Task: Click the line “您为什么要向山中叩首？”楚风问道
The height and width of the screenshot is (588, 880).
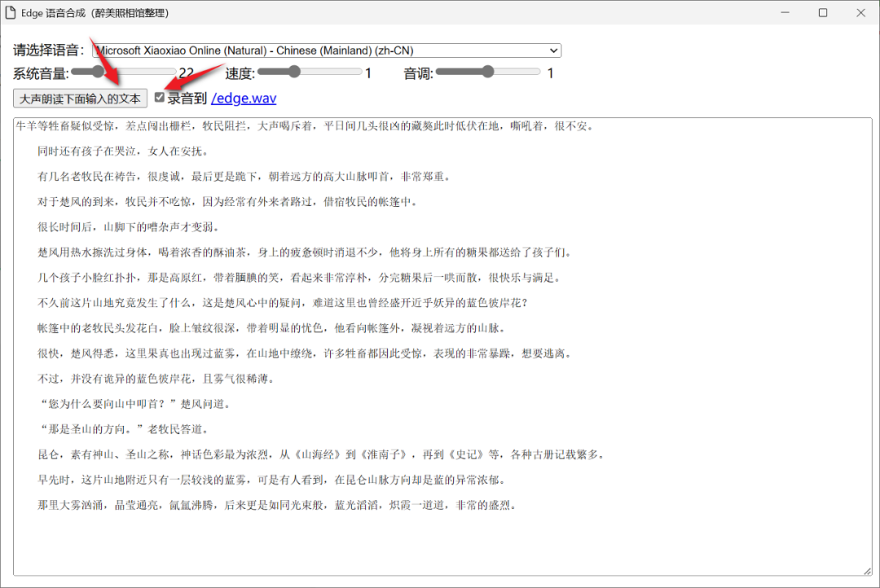Action: [134, 404]
